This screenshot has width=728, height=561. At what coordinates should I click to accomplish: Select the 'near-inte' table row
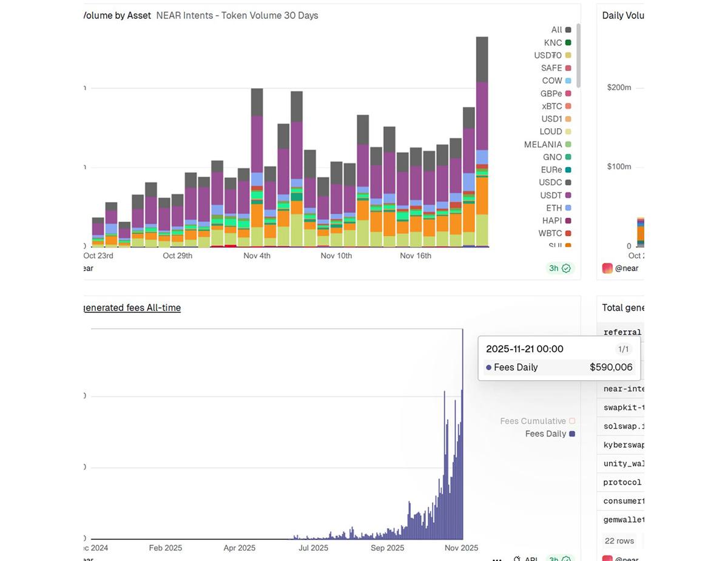(x=621, y=389)
